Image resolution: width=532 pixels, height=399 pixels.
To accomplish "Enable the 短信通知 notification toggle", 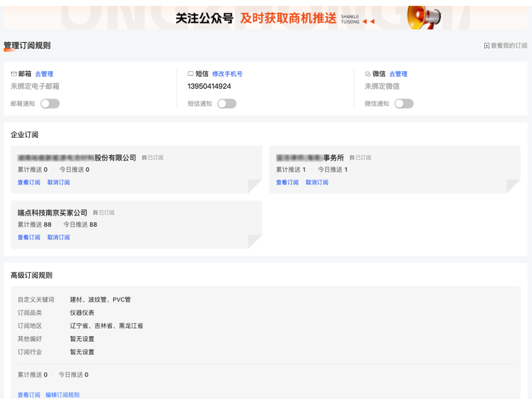I will [227, 104].
